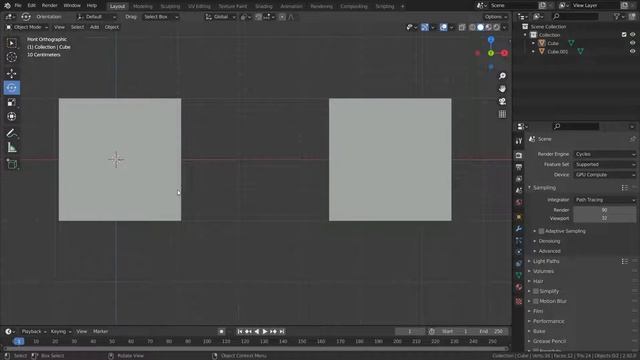
Task: Open the File menu
Action: (x=18, y=6)
